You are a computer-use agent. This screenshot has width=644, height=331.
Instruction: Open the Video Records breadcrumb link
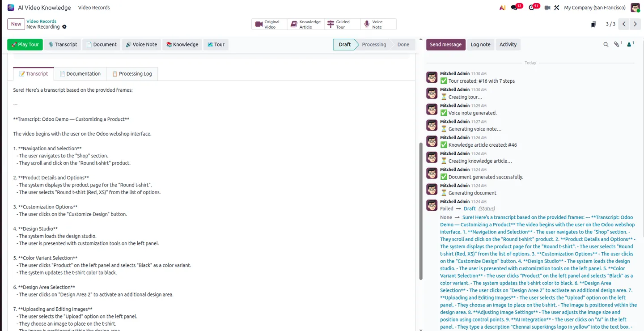41,21
